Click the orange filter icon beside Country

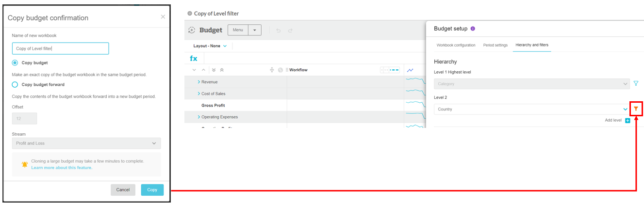click(636, 109)
